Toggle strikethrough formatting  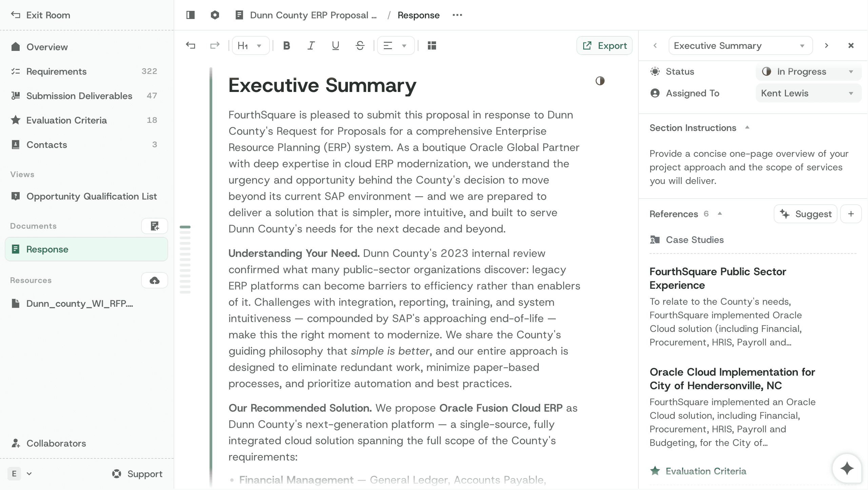(360, 45)
